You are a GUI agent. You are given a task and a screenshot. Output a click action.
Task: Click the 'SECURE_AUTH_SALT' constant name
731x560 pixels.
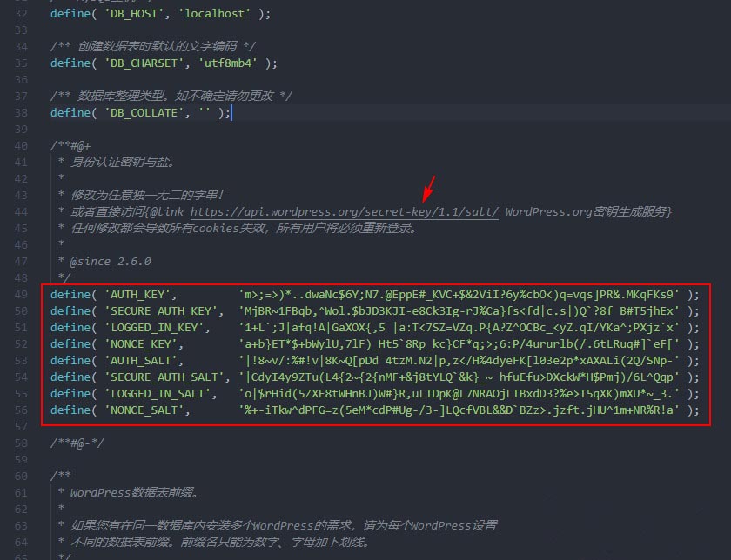pos(163,377)
